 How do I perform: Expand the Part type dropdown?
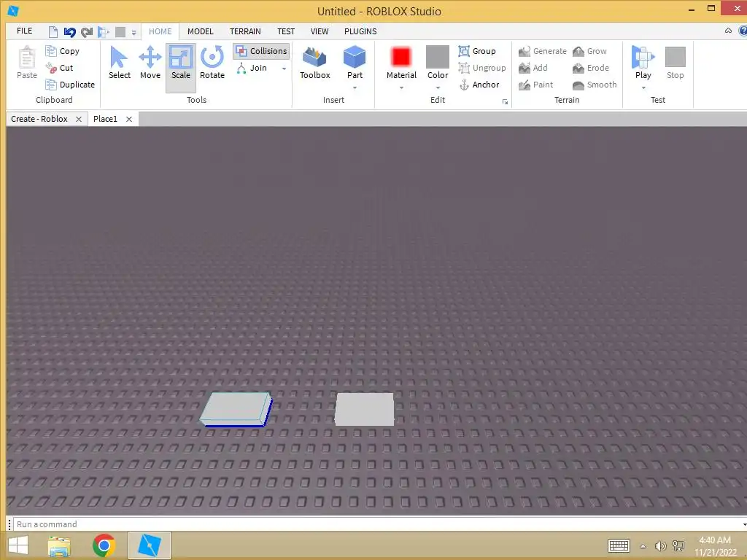point(355,88)
